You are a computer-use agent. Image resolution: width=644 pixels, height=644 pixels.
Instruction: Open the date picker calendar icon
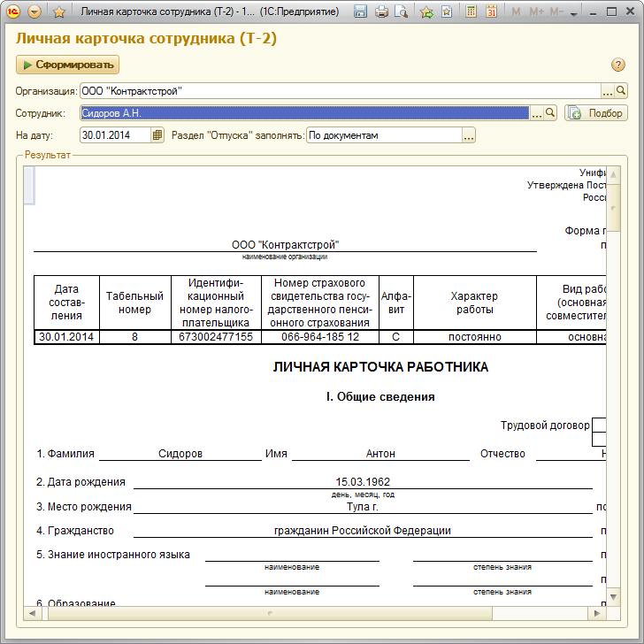click(x=157, y=134)
